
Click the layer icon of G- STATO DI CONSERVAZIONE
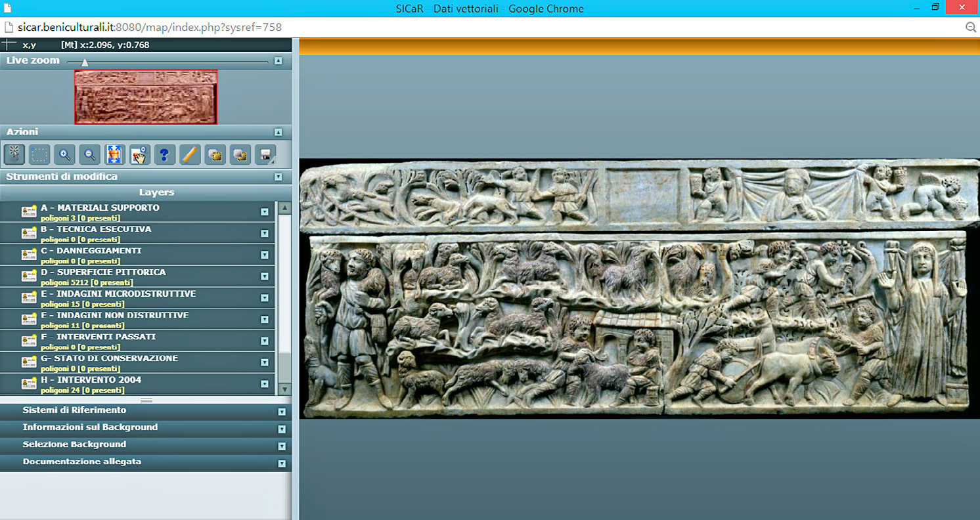click(x=29, y=362)
